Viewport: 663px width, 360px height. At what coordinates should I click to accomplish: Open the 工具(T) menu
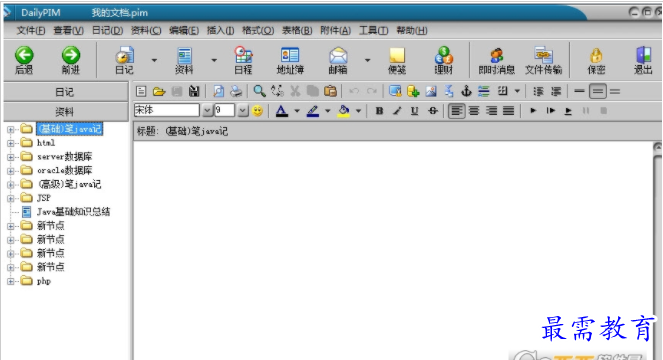tap(373, 30)
